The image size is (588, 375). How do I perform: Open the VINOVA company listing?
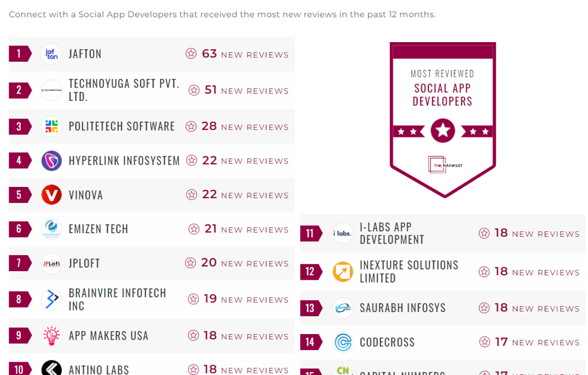85,195
